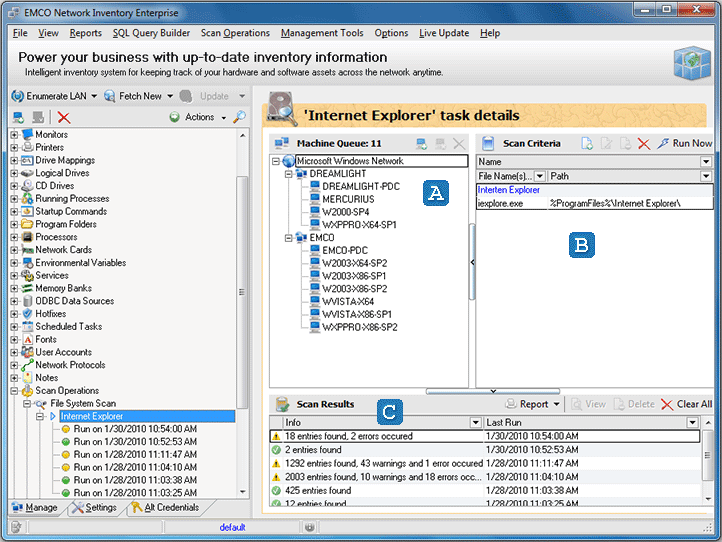Click the Run Now button
Image resolution: width=722 pixels, height=542 pixels.
coord(685,144)
